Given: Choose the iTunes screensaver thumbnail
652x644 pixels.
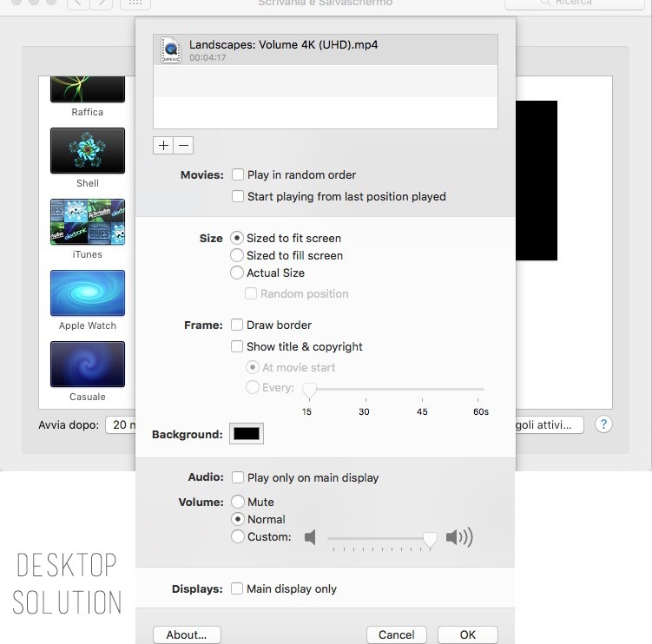Looking at the screenshot, I should 88,222.
